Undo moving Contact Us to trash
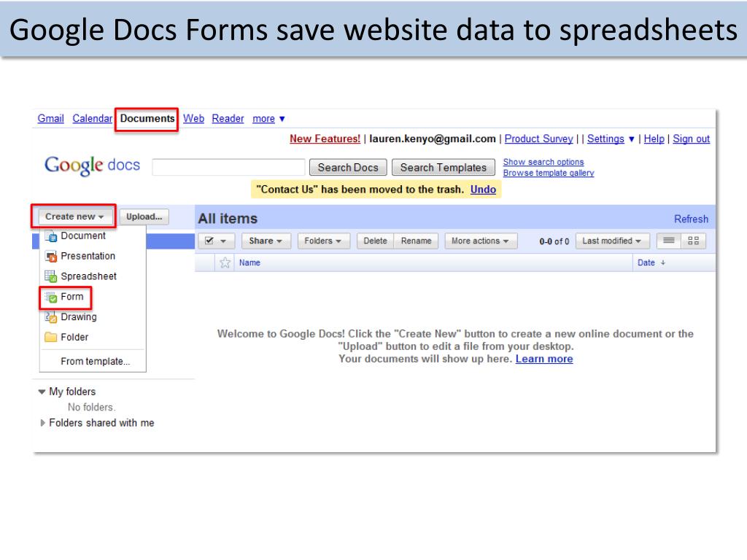 coord(483,190)
